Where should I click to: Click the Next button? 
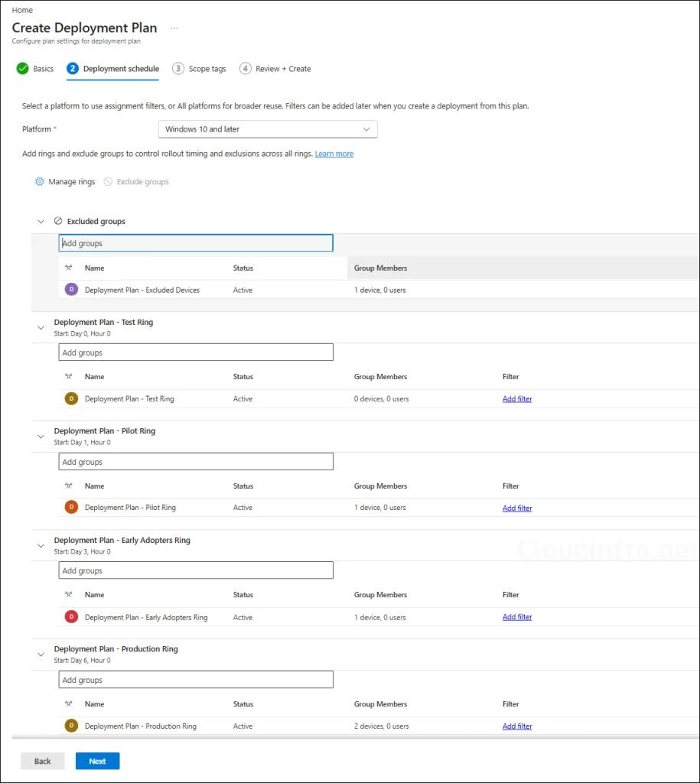pyautogui.click(x=97, y=761)
